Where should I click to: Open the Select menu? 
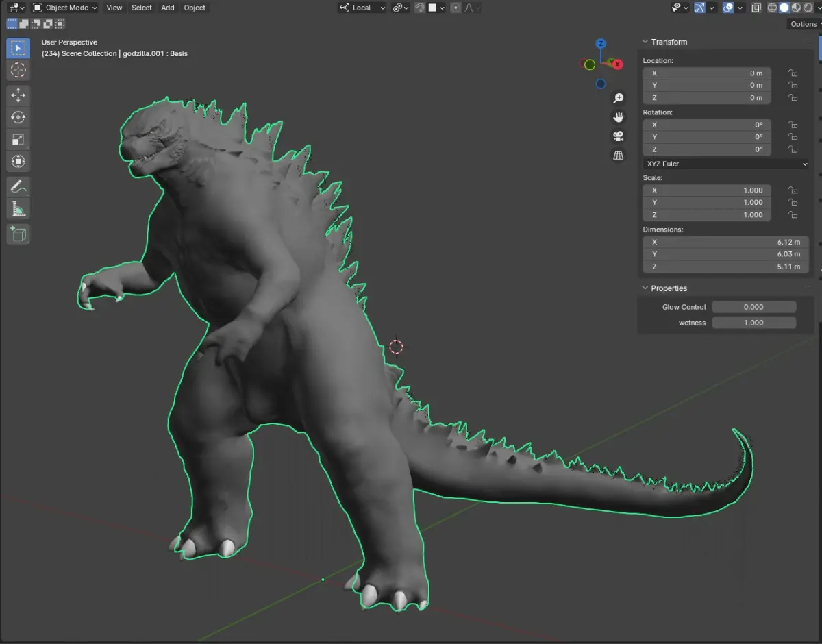[142, 8]
